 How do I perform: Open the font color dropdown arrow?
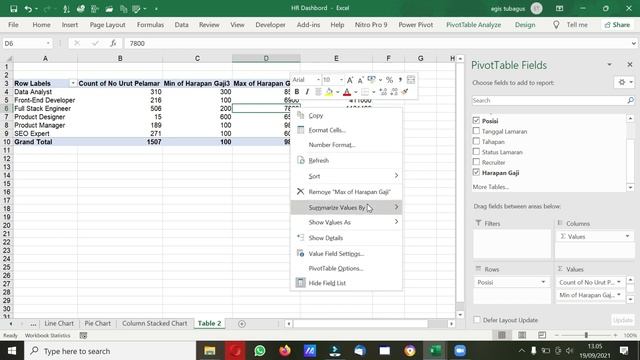[x=356, y=92]
